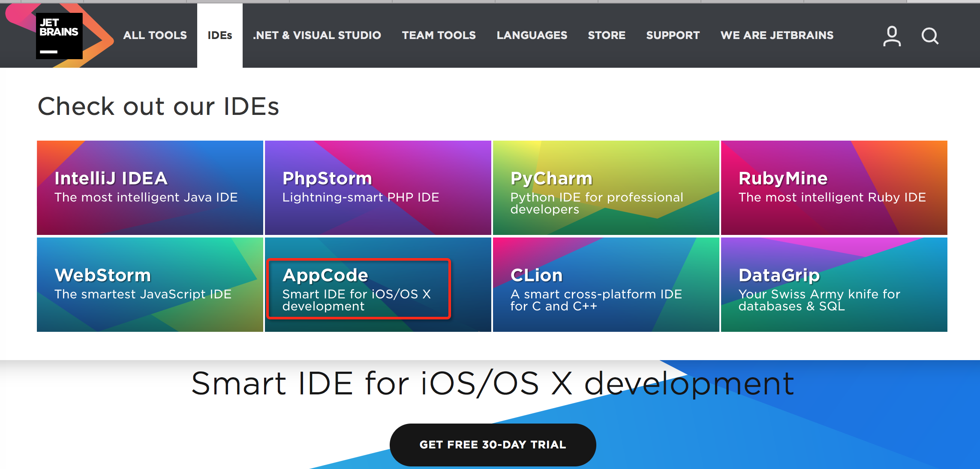The width and height of the screenshot is (980, 469).
Task: Open the WebStorm tile
Action: (x=150, y=285)
